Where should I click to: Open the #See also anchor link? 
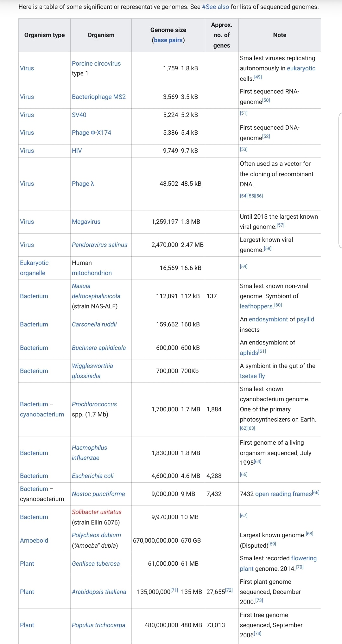[x=215, y=7]
